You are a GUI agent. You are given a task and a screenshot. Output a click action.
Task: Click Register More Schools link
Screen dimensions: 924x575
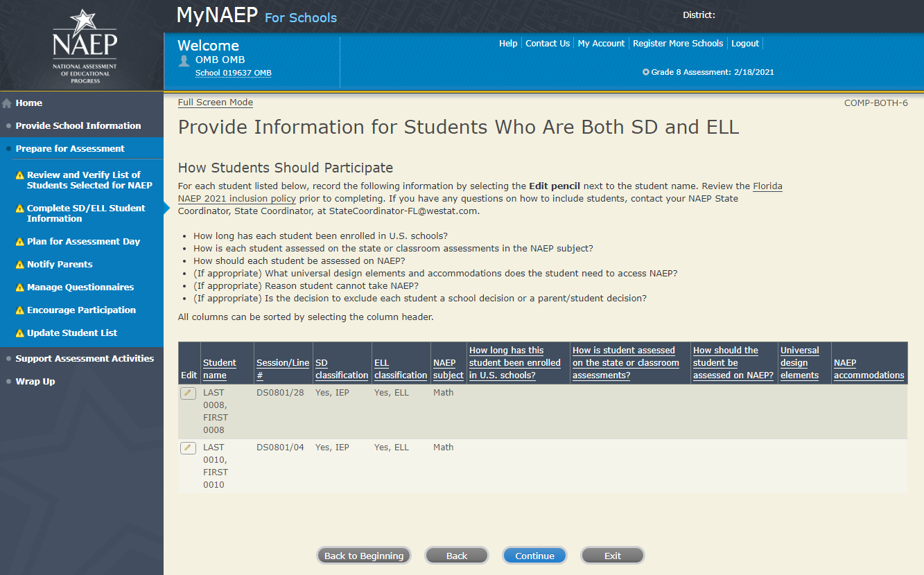(x=677, y=44)
